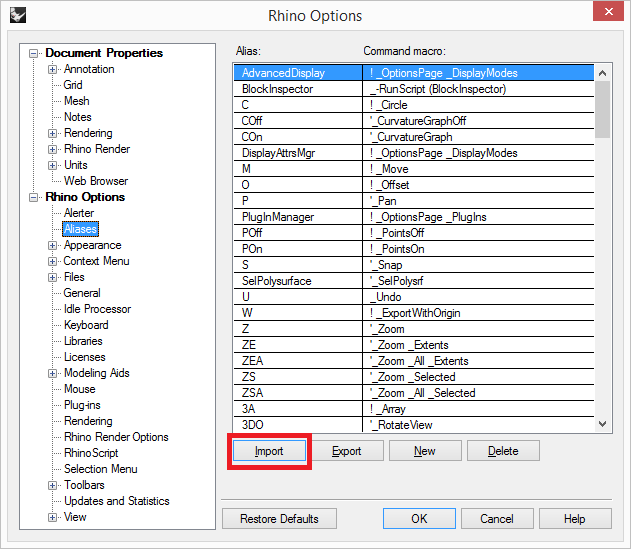Open the Idle Processor page
The image size is (631, 549).
click(97, 309)
